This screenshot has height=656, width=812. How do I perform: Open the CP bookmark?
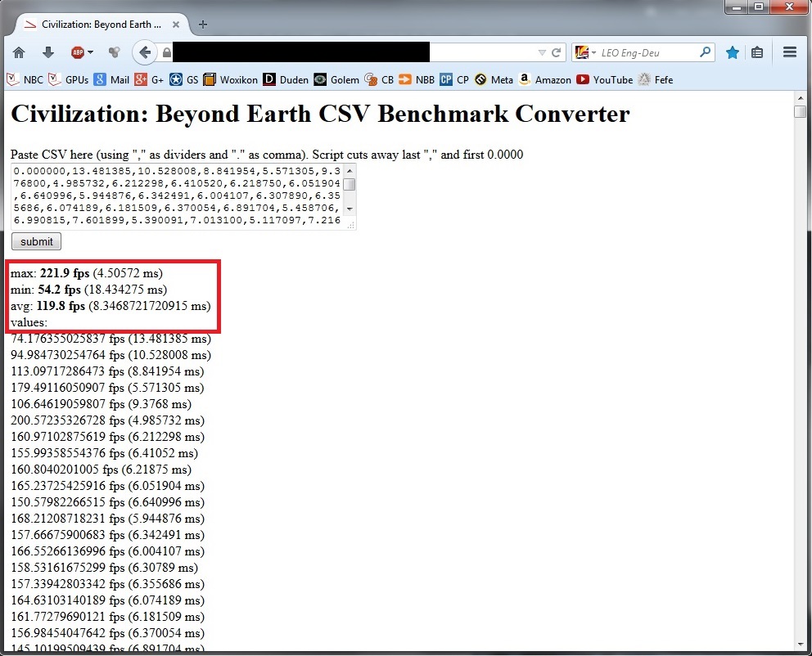point(454,79)
